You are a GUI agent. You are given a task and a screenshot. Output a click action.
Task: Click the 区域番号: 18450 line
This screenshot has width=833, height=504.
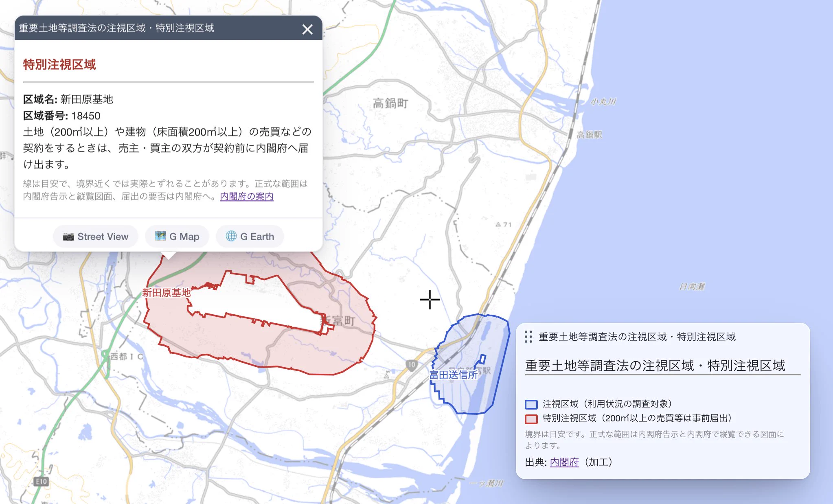[61, 116]
